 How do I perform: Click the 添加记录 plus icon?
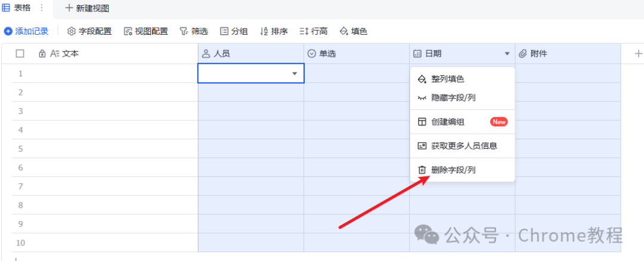(x=8, y=31)
